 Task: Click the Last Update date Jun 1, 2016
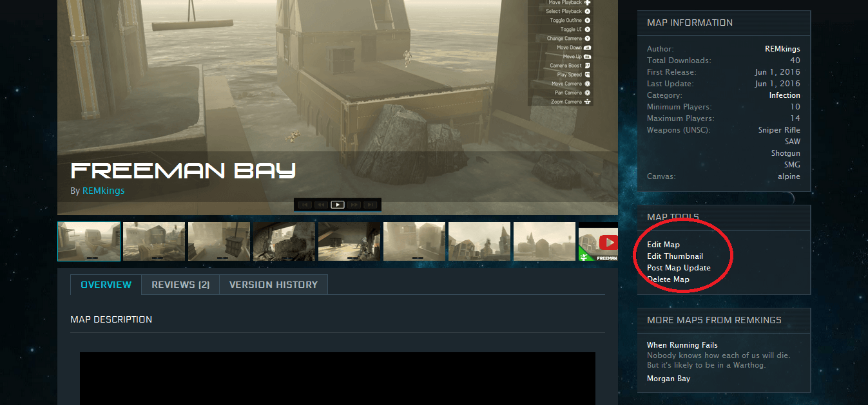click(778, 84)
